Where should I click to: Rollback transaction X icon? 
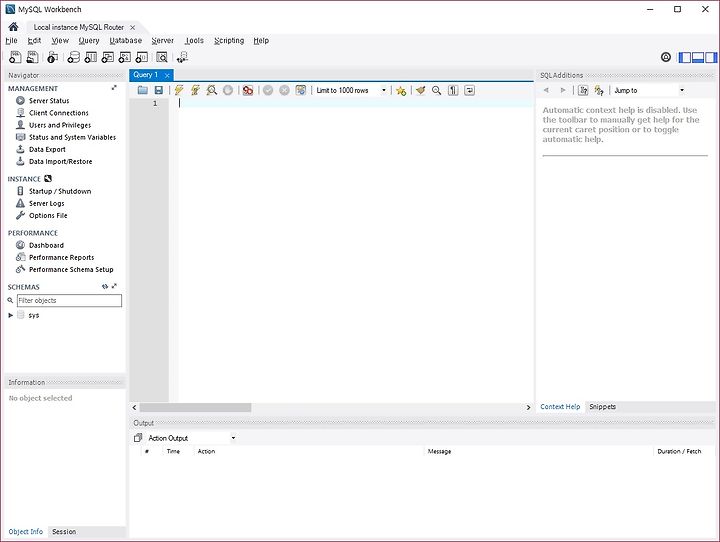284,90
